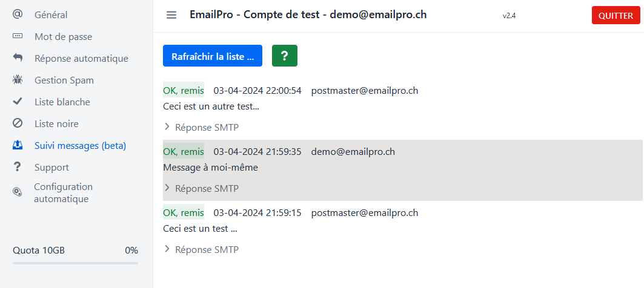
Task: Click the gear icon for Configuration automatique
Action: coord(18,192)
